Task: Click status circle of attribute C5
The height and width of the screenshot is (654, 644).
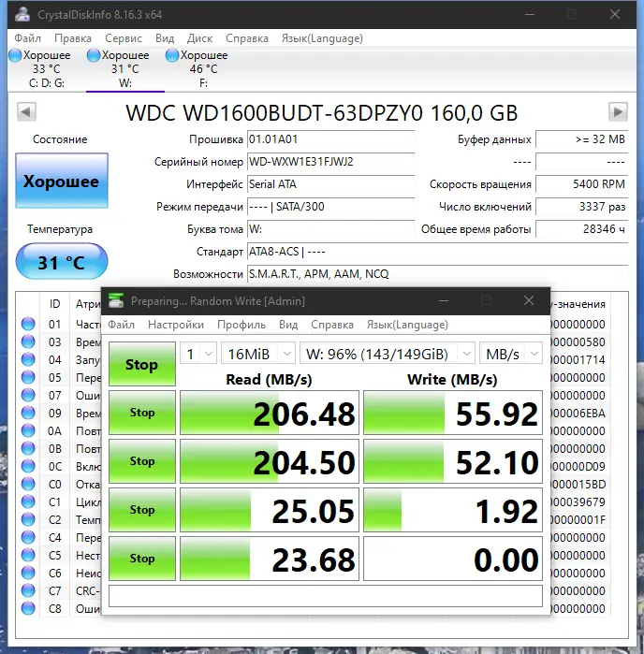Action: [28, 555]
